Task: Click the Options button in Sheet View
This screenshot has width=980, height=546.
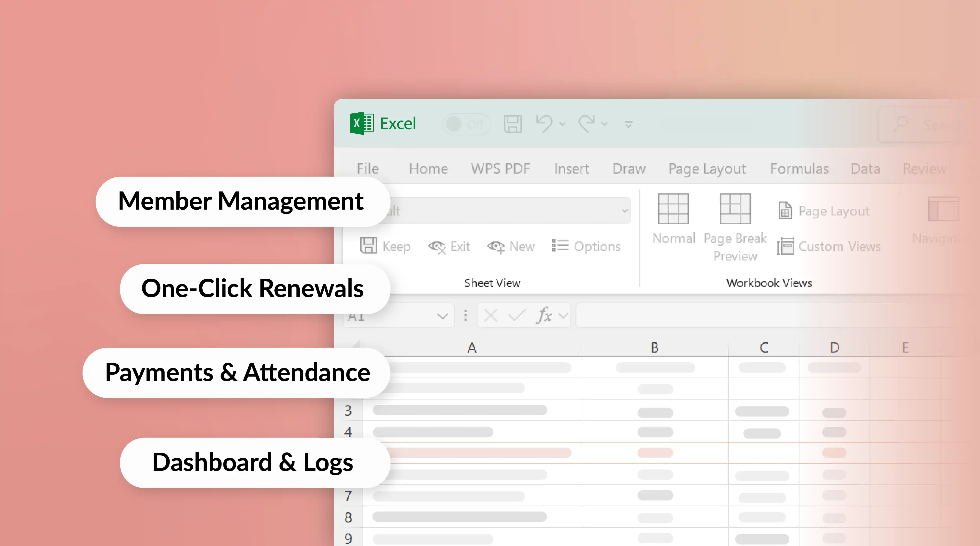Action: 586,246
